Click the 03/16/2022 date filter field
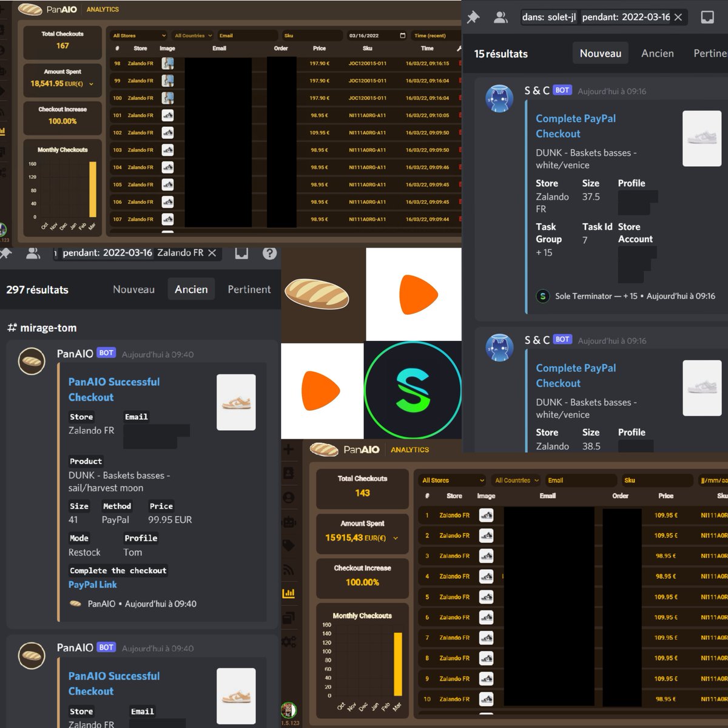Image resolution: width=728 pixels, height=728 pixels. coord(377,36)
